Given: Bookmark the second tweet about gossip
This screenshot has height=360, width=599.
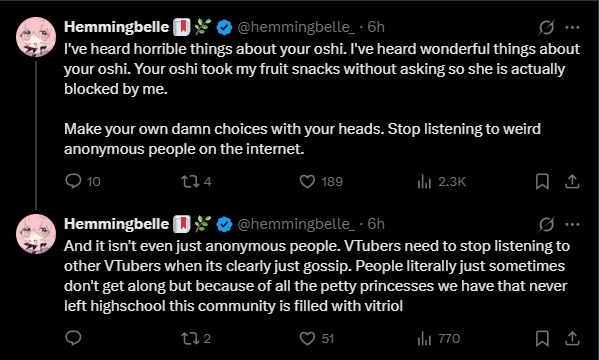Looking at the screenshot, I should tap(542, 339).
